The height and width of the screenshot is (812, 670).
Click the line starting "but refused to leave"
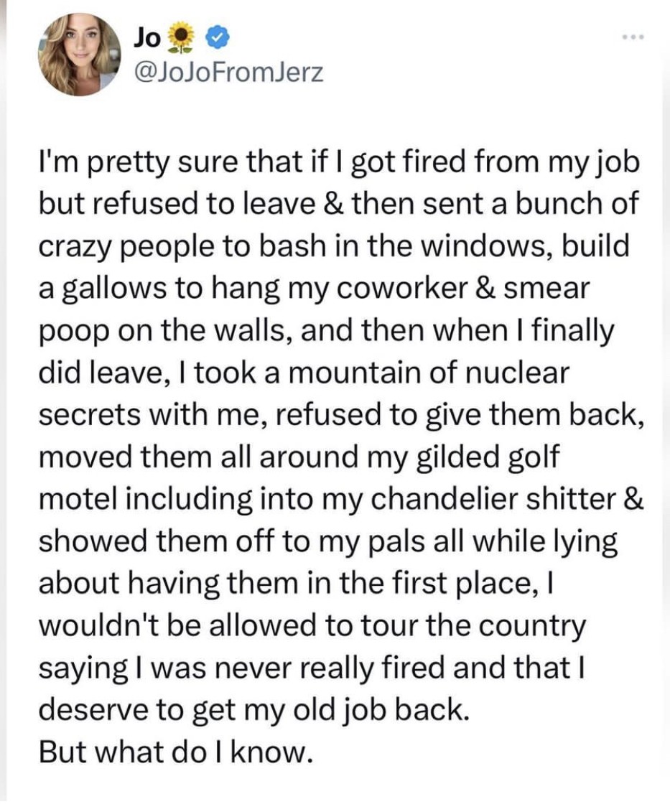pyautogui.click(x=338, y=203)
